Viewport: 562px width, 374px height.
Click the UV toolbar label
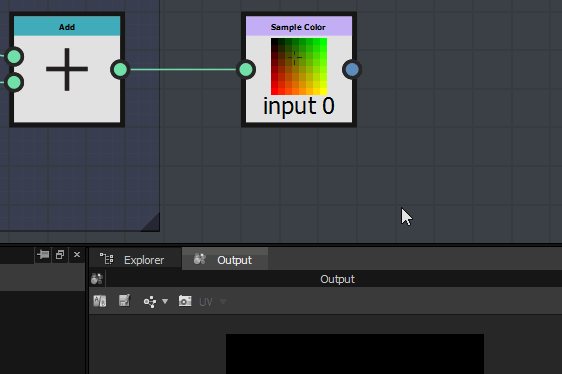206,302
